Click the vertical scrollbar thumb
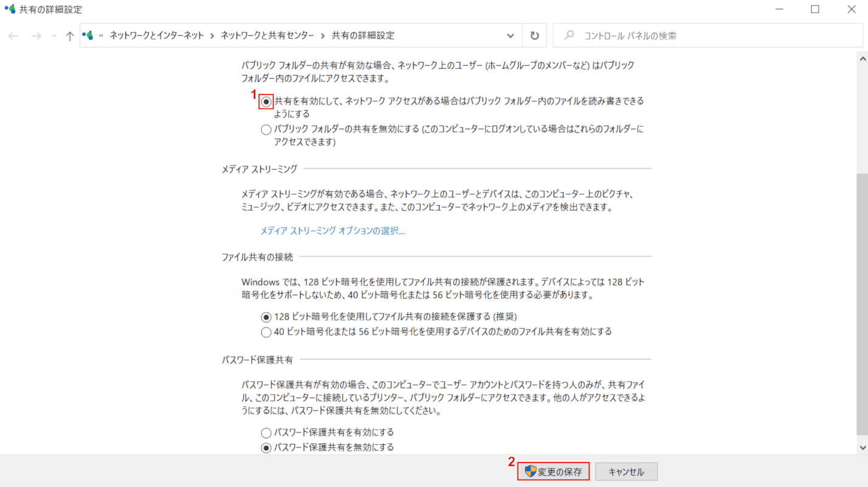Image resolution: width=868 pixels, height=487 pixels. 862,303
